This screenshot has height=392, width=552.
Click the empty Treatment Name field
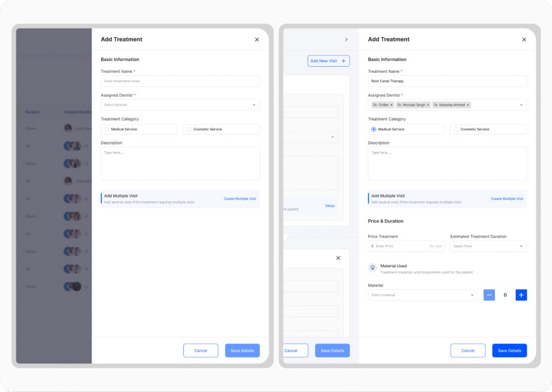[180, 81]
